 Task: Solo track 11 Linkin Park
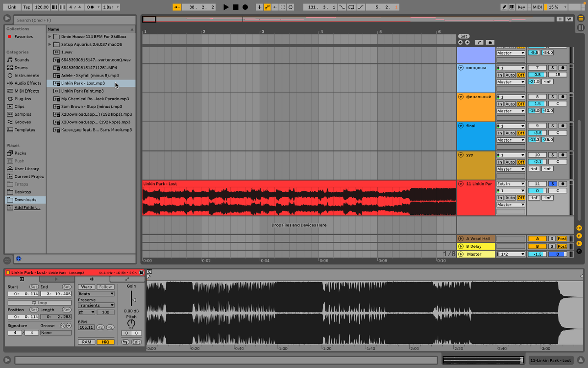tap(553, 184)
